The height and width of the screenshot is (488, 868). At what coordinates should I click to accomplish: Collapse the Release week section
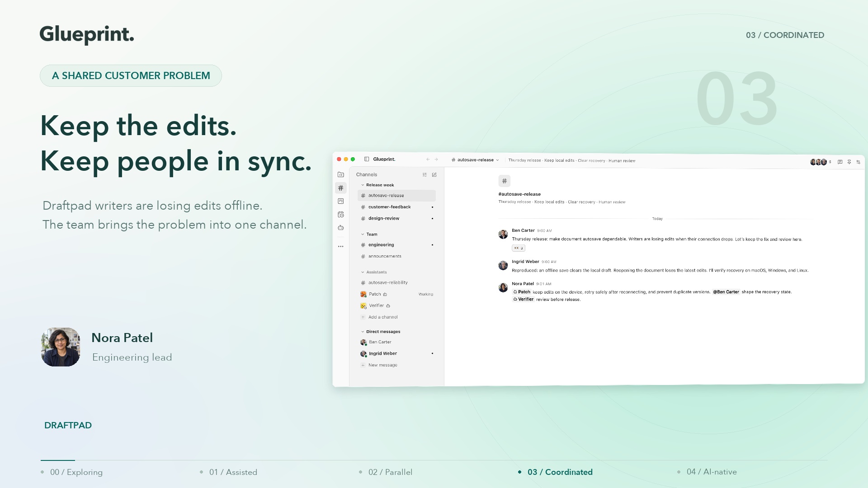tap(377, 185)
